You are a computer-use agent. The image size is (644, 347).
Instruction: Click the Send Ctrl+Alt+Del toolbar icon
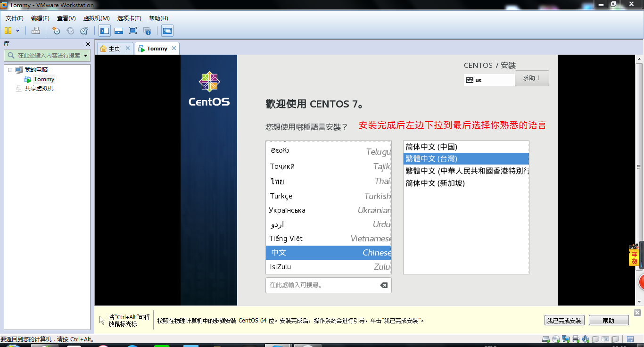[36, 31]
